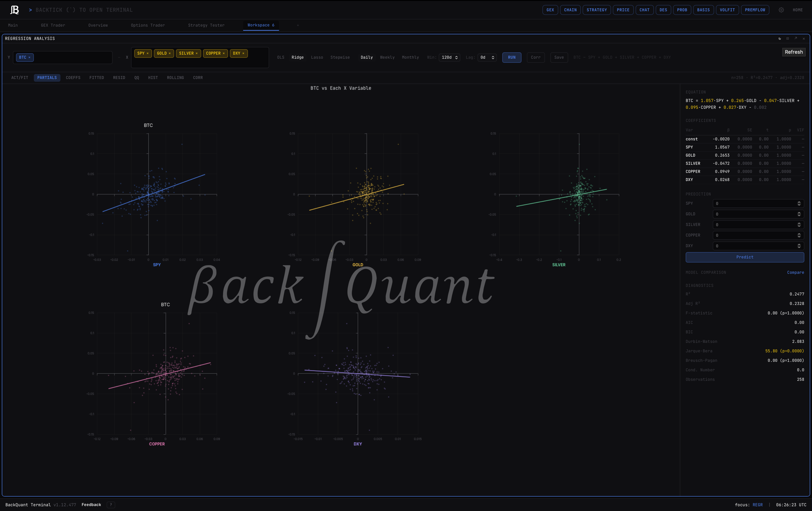Remove BTC tag from Y variable
The height and width of the screenshot is (511, 812).
29,57
